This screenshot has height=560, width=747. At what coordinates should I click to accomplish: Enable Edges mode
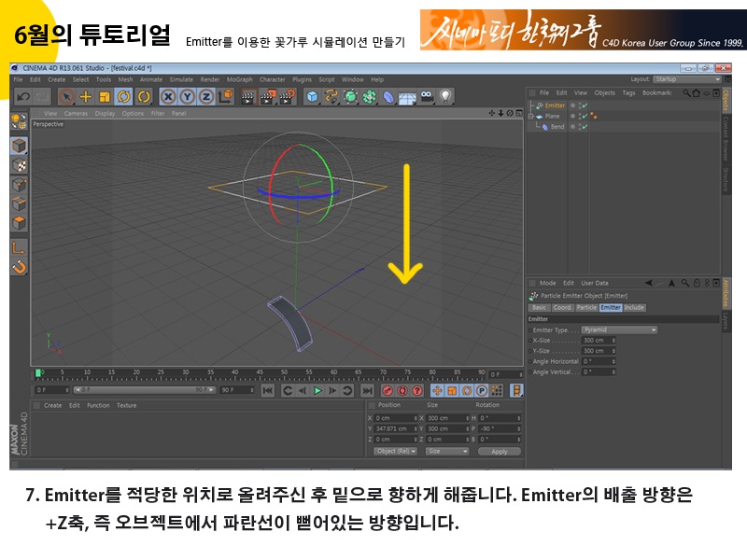pyautogui.click(x=19, y=203)
